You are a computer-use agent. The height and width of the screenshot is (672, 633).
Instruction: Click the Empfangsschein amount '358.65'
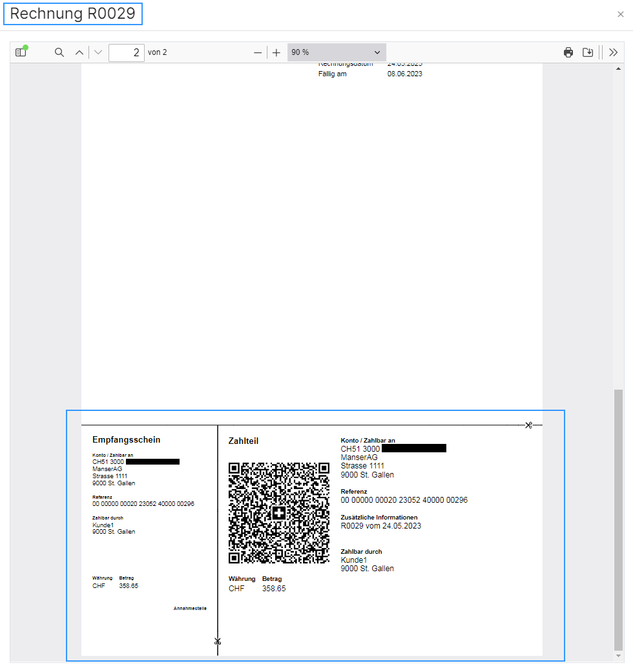[x=129, y=586]
